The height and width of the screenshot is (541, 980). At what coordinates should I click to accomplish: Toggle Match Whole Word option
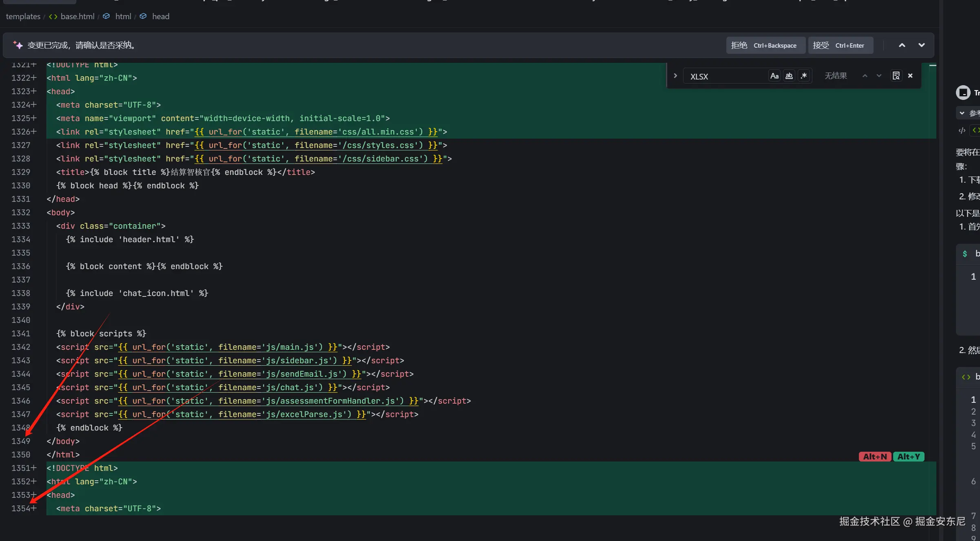click(x=789, y=76)
